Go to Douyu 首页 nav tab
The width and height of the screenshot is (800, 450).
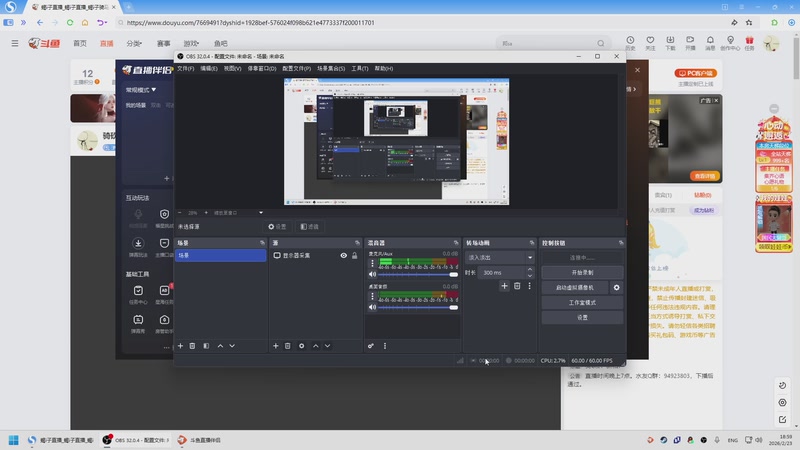[x=80, y=43]
